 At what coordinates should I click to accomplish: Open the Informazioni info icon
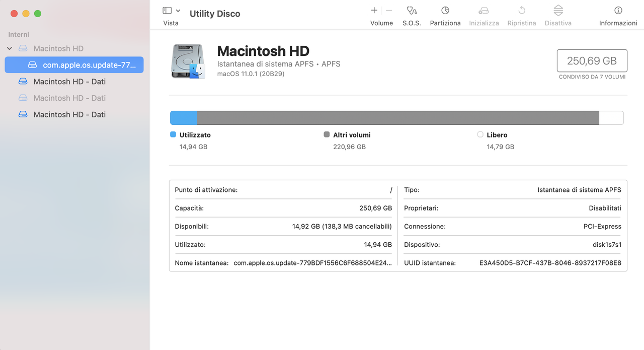618,10
